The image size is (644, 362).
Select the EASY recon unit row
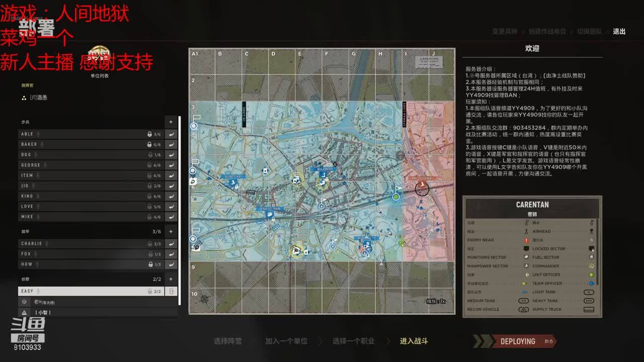92,291
